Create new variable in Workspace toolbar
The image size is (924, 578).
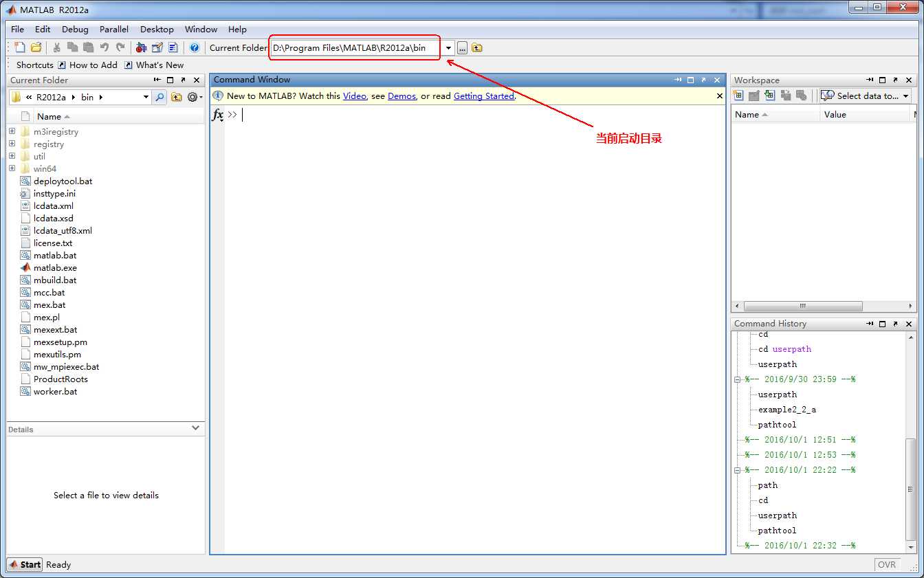738,96
